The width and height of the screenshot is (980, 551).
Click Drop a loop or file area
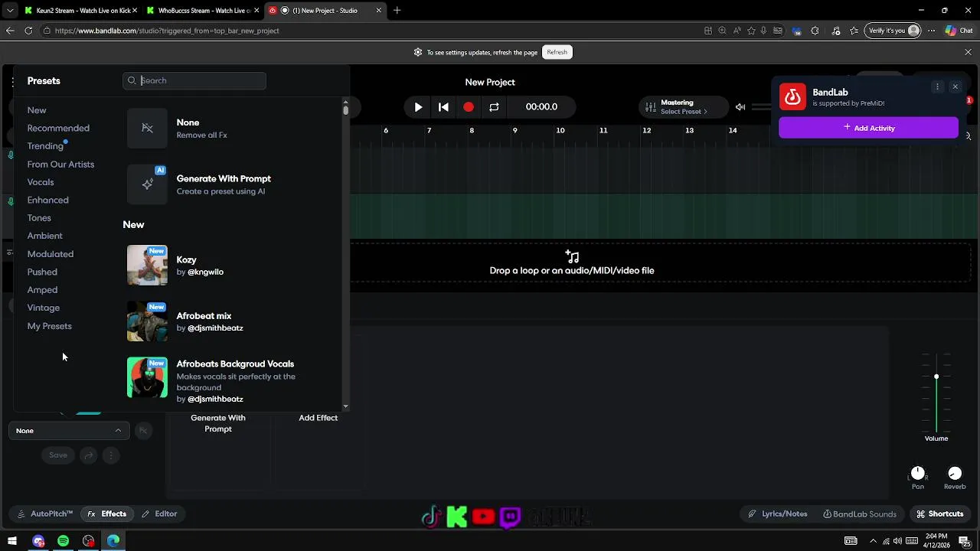pos(571,263)
